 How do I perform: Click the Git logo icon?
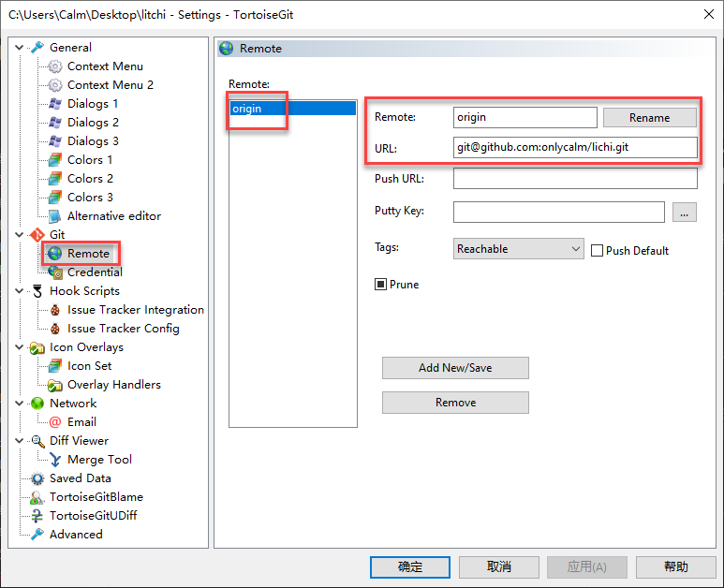pos(37,235)
